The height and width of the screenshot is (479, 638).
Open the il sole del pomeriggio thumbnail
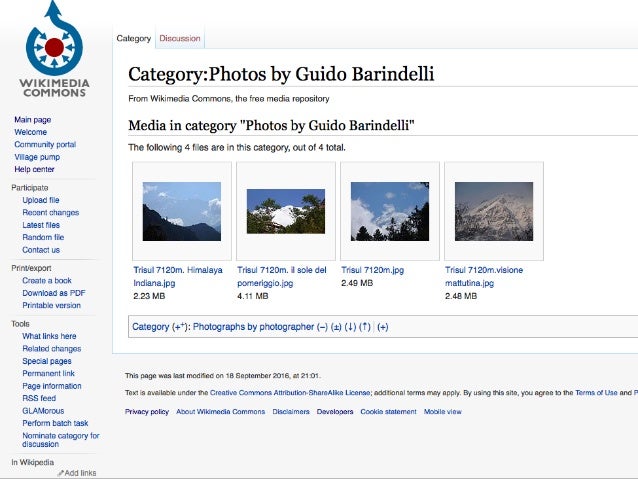pyautogui.click(x=286, y=211)
